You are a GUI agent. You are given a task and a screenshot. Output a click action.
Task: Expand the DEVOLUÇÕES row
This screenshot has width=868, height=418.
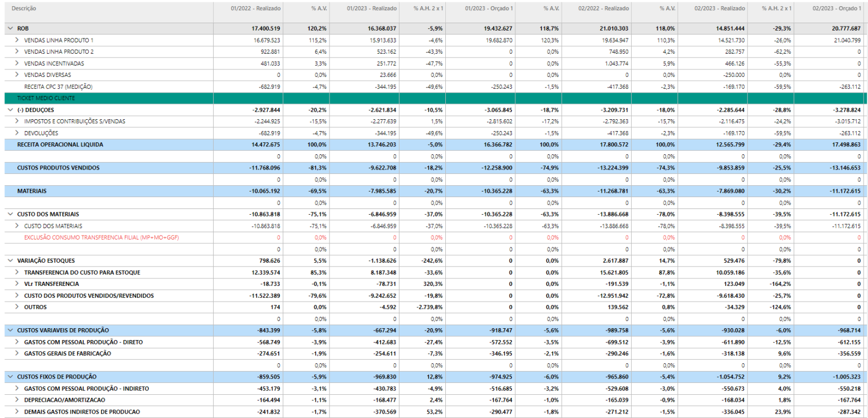17,133
